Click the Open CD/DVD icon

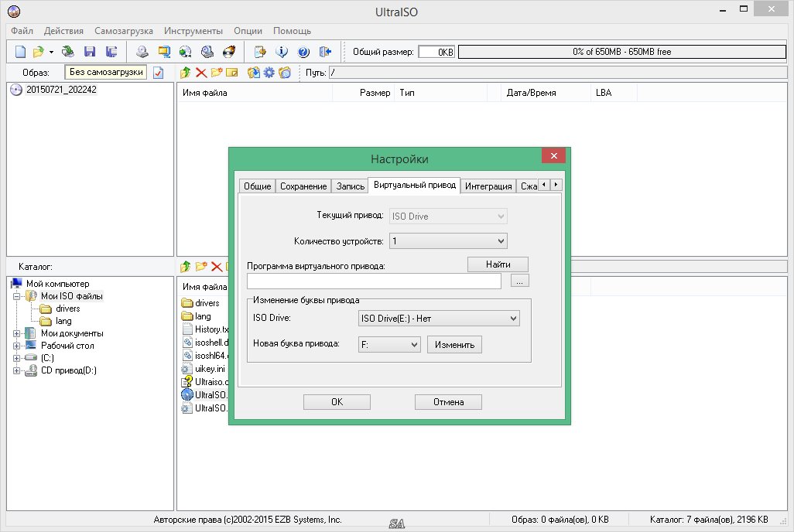point(67,52)
